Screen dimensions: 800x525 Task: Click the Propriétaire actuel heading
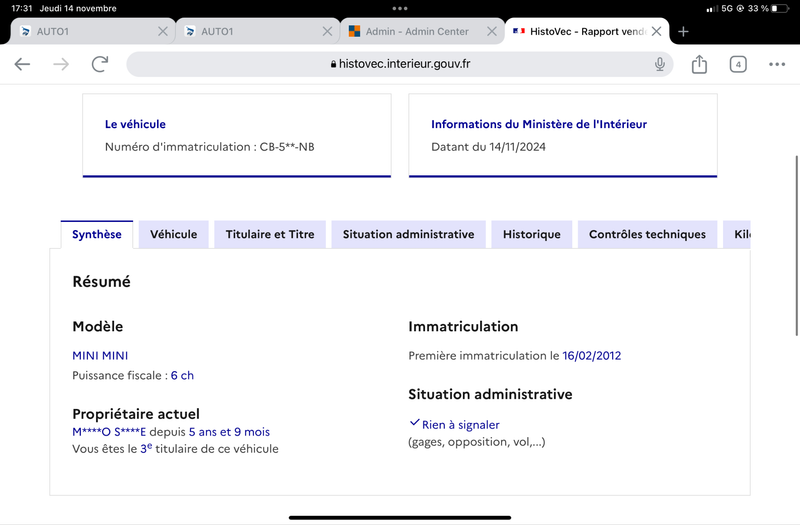(x=136, y=414)
